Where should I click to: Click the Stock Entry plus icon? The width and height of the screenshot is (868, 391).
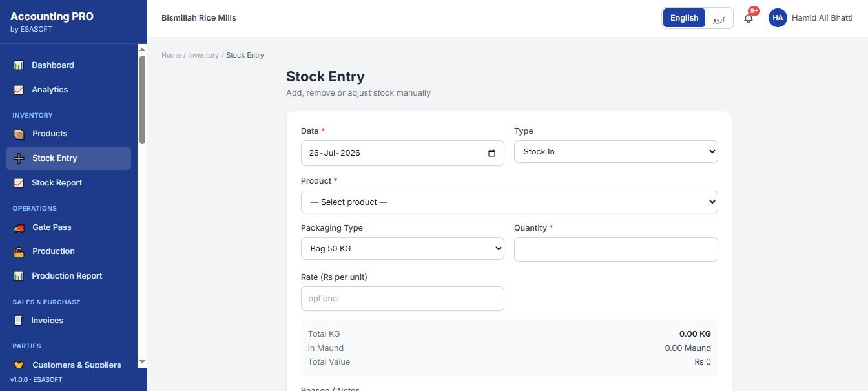[19, 158]
